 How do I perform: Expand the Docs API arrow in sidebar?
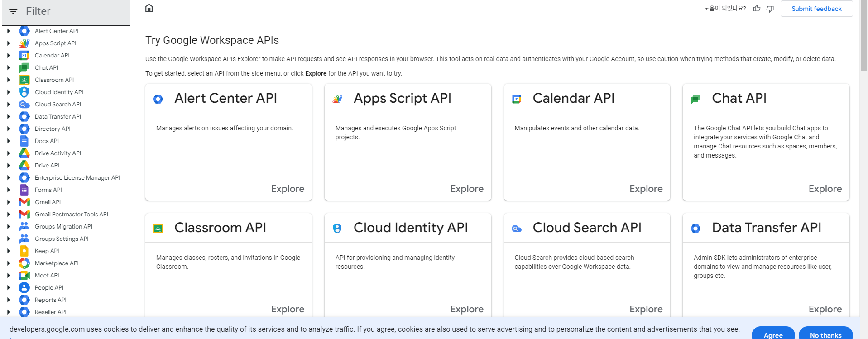[8, 141]
